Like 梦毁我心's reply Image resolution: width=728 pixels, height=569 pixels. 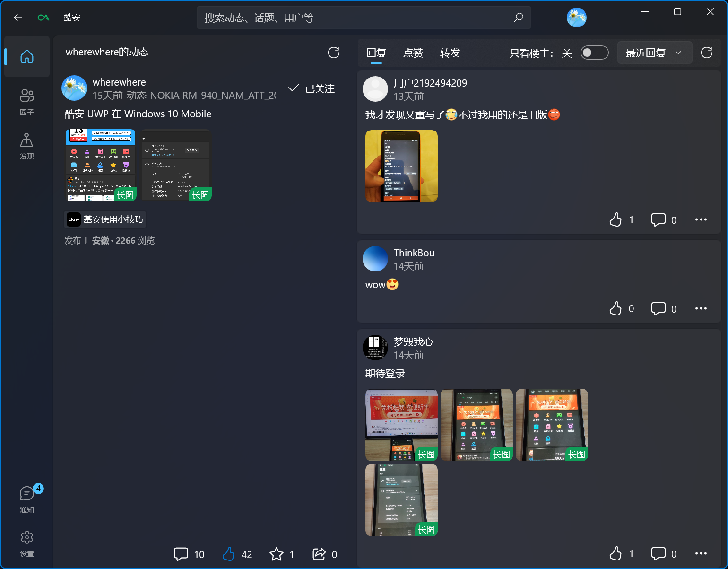click(621, 553)
